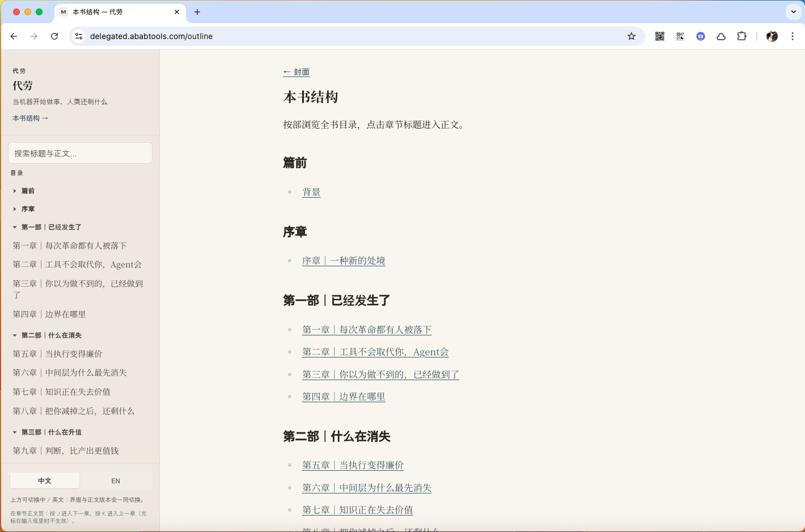Open the tab search dropdown

[x=794, y=12]
